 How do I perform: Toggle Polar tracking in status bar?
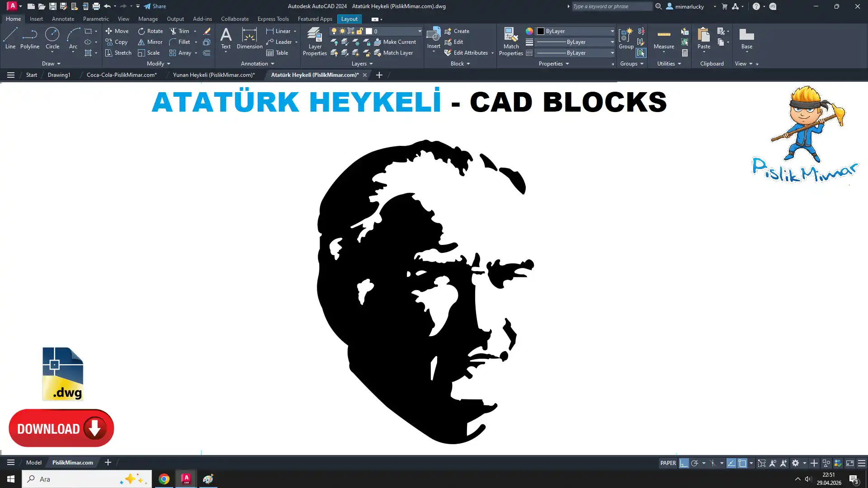(695, 463)
